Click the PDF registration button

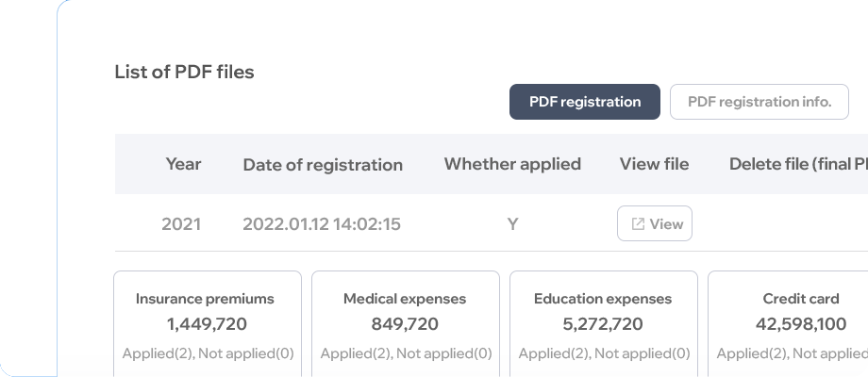(x=585, y=102)
